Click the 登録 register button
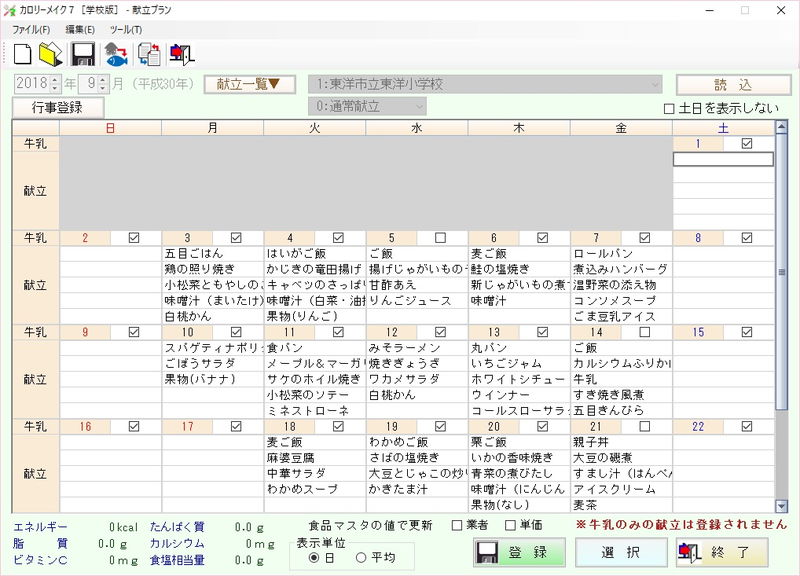This screenshot has width=800, height=576. [x=519, y=552]
